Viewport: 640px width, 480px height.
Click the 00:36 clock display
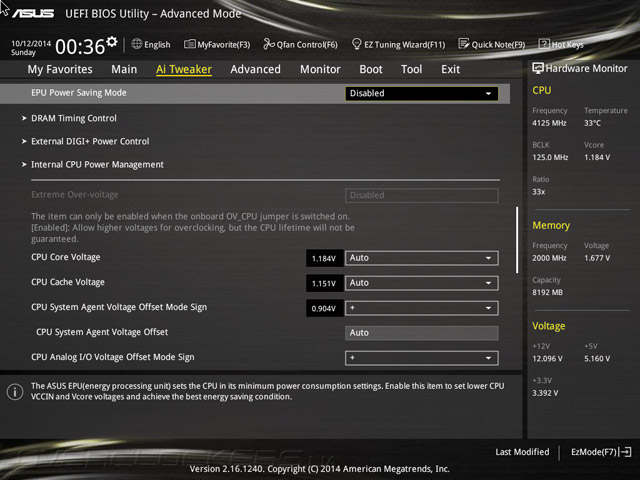(x=80, y=47)
